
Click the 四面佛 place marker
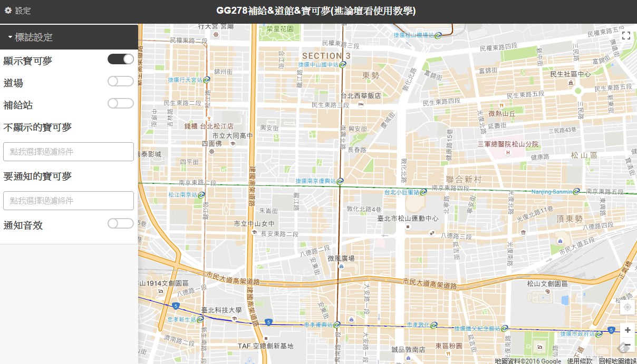click(x=212, y=152)
